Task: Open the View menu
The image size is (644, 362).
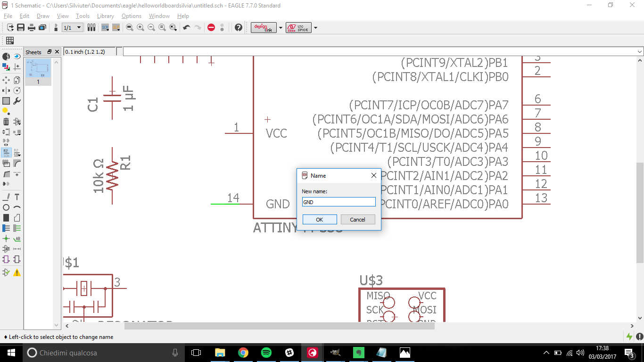Action: point(63,16)
